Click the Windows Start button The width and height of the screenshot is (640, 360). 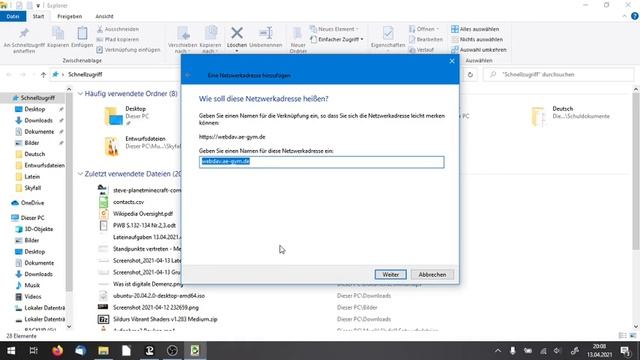coord(11,351)
